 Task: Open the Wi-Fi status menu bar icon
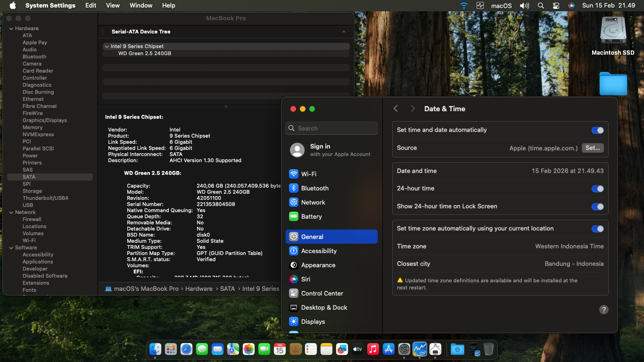464,6
